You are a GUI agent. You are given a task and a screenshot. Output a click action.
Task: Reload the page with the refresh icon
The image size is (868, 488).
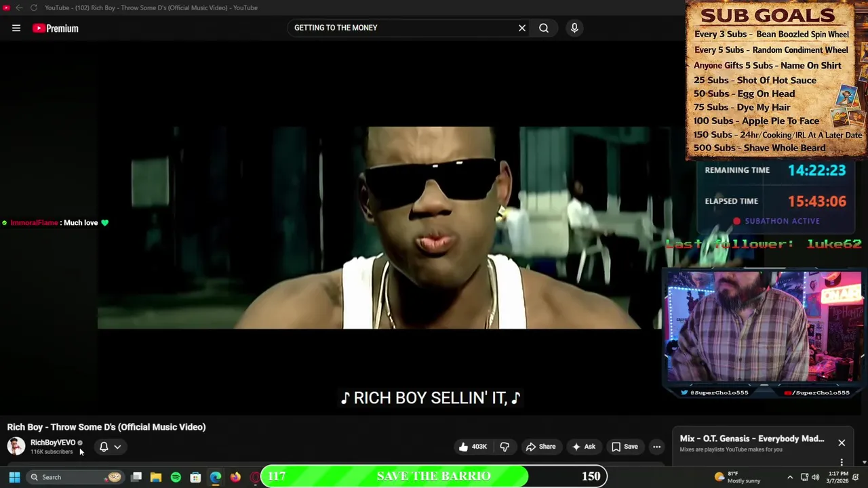[33, 7]
